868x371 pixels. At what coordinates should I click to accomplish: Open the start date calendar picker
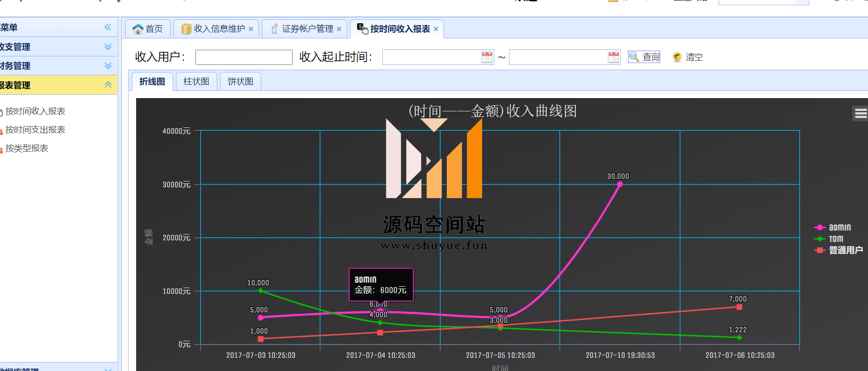487,57
